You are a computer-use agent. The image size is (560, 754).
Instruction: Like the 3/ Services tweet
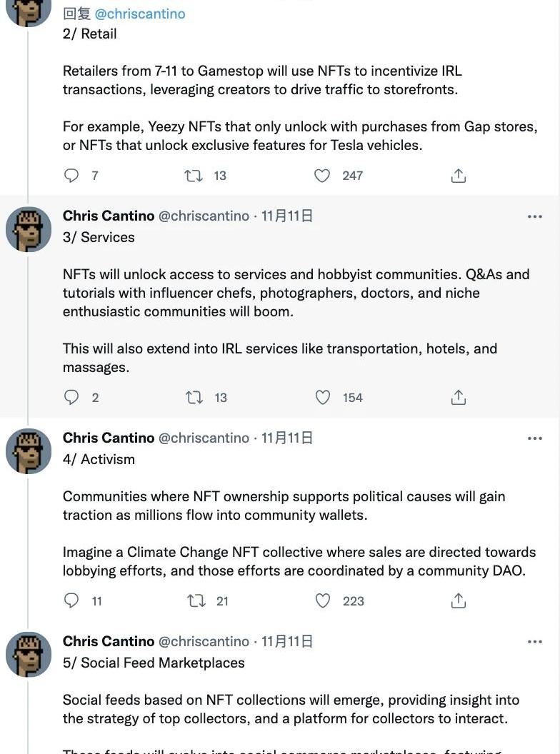[323, 397]
